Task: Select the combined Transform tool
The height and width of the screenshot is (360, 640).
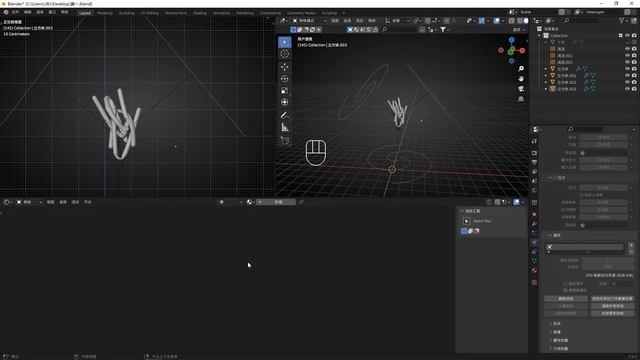Action: tap(284, 102)
